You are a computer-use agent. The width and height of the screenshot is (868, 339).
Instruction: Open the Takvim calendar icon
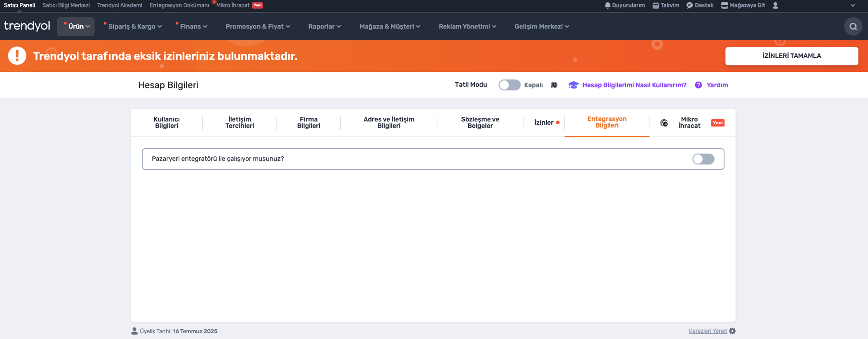[656, 5]
